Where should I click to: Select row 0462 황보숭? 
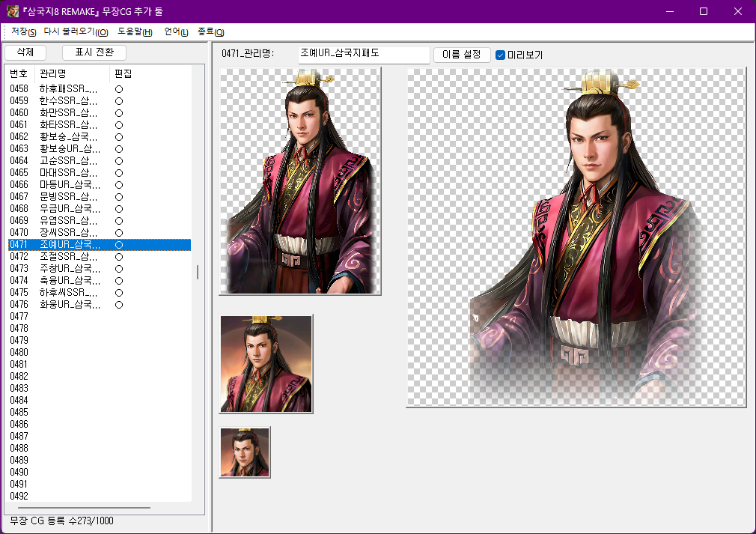pos(100,136)
